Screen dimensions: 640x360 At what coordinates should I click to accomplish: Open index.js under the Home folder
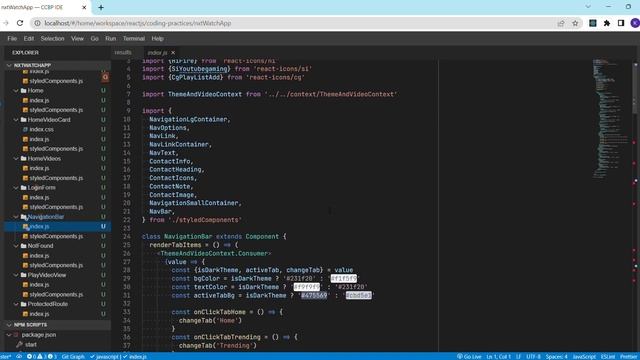tap(39, 100)
